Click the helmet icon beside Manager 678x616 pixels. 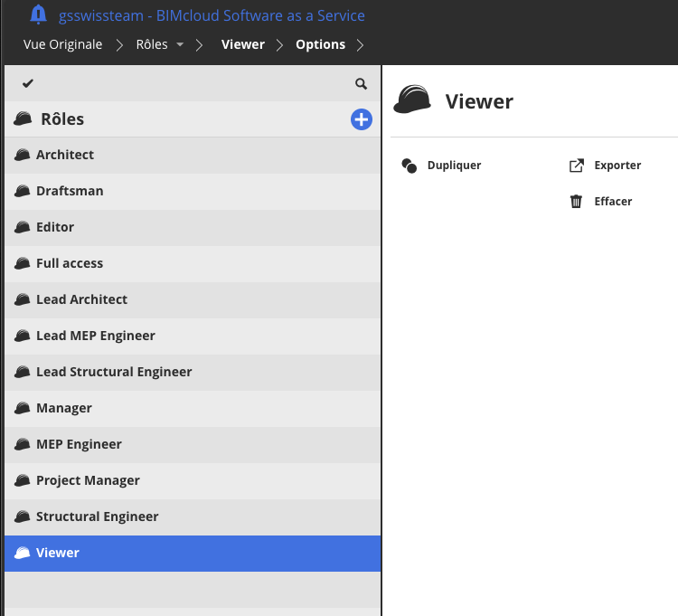click(x=22, y=408)
